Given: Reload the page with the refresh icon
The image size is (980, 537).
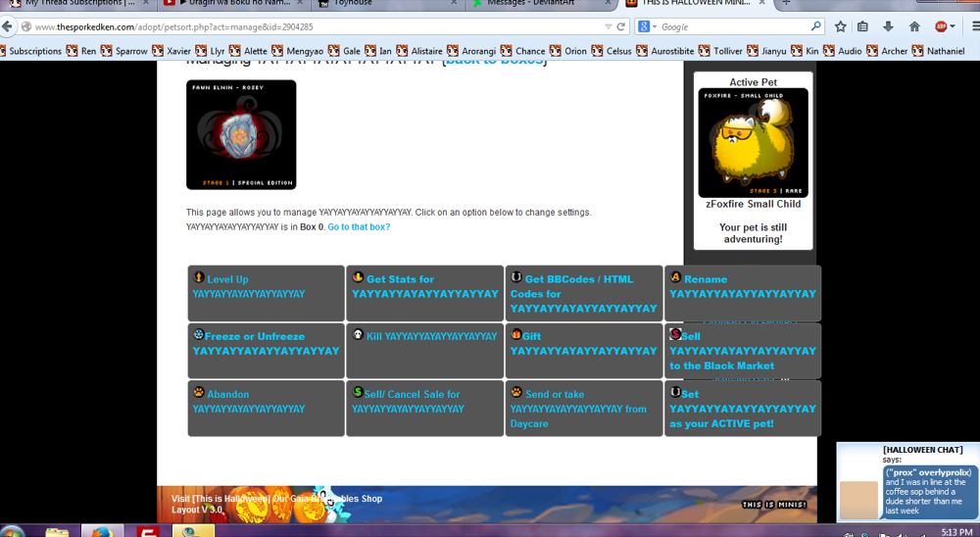Looking at the screenshot, I should pyautogui.click(x=621, y=26).
